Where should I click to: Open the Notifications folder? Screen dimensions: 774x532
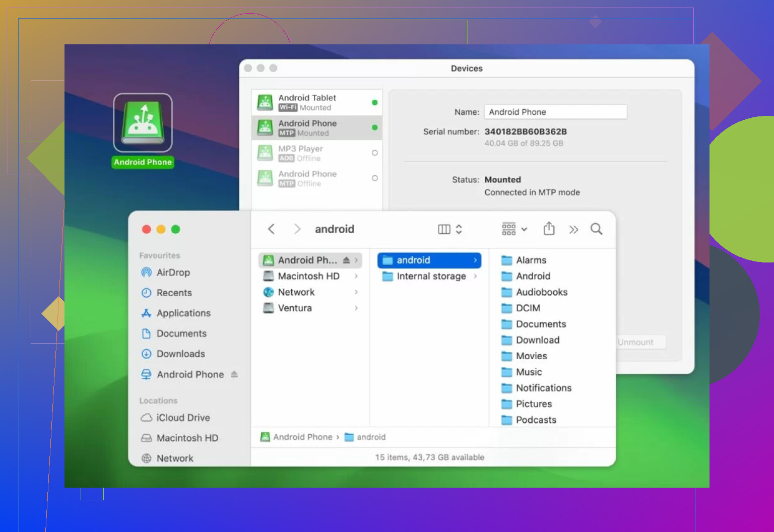pos(537,388)
